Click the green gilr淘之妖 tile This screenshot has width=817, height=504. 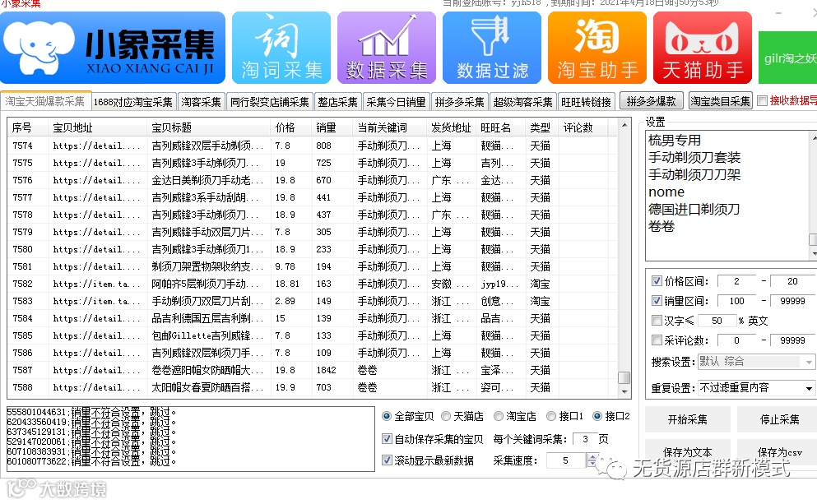pyautogui.click(x=788, y=58)
